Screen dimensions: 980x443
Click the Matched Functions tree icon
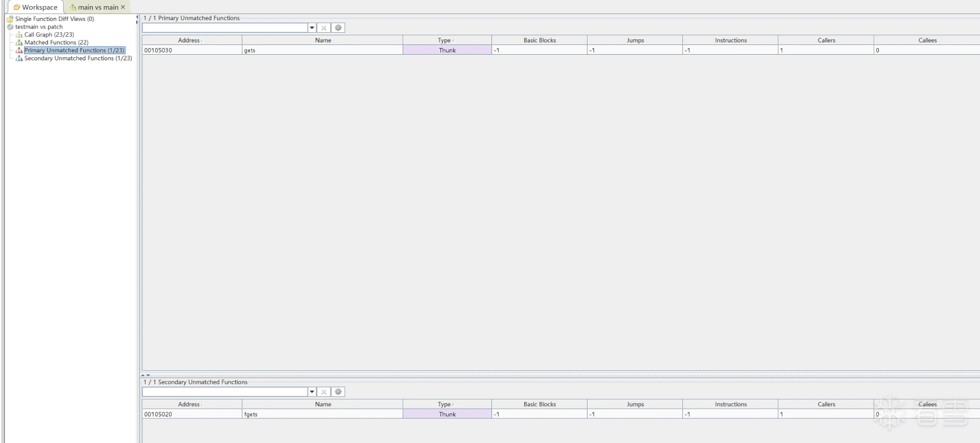(x=19, y=42)
